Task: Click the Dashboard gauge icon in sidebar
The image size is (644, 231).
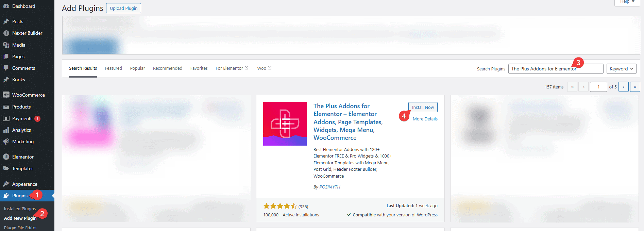Action: [6, 6]
